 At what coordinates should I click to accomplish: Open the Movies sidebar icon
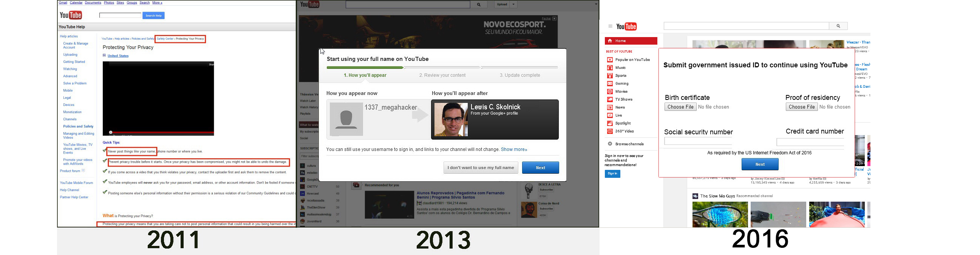[x=610, y=92]
